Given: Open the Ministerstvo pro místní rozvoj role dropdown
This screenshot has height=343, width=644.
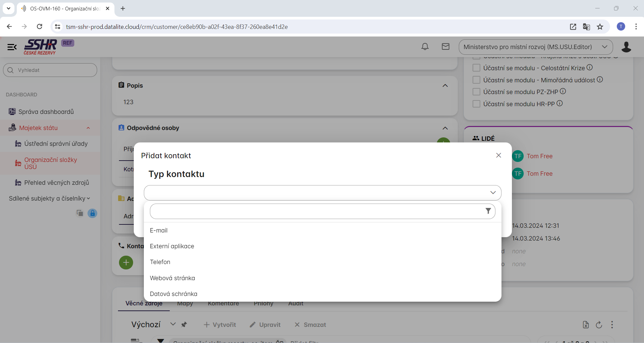Looking at the screenshot, I should [x=535, y=47].
